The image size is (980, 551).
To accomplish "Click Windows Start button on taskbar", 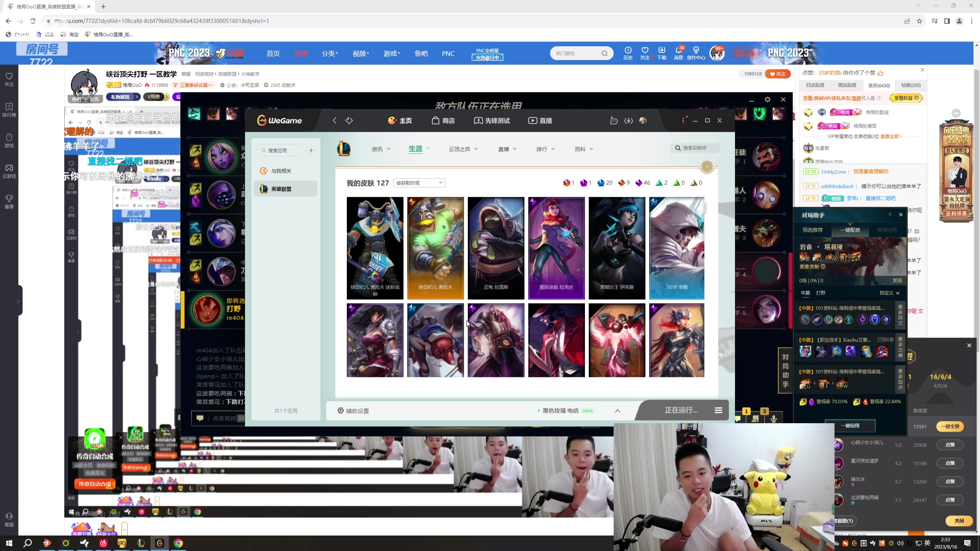I will point(9,543).
